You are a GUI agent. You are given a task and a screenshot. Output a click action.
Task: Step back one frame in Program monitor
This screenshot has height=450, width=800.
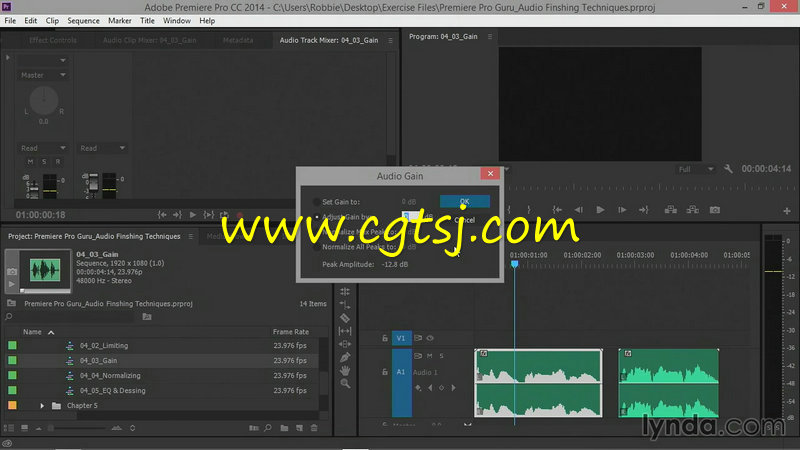579,210
